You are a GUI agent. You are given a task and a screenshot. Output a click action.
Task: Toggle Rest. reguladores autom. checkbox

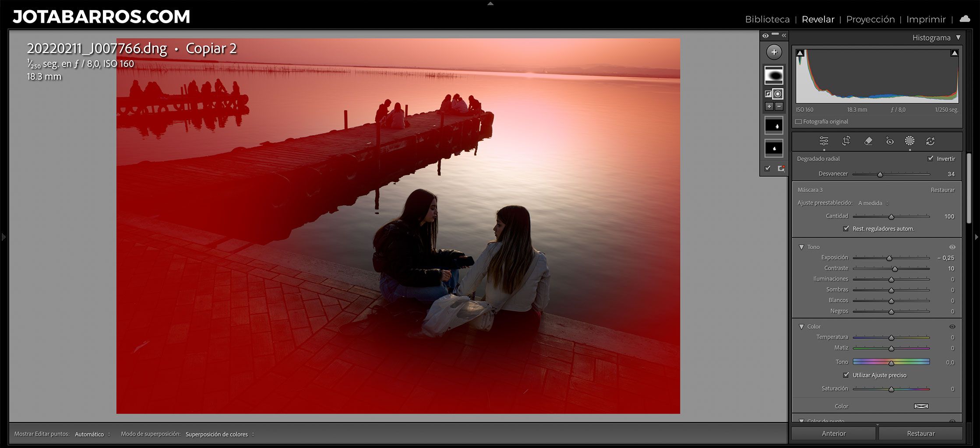846,228
